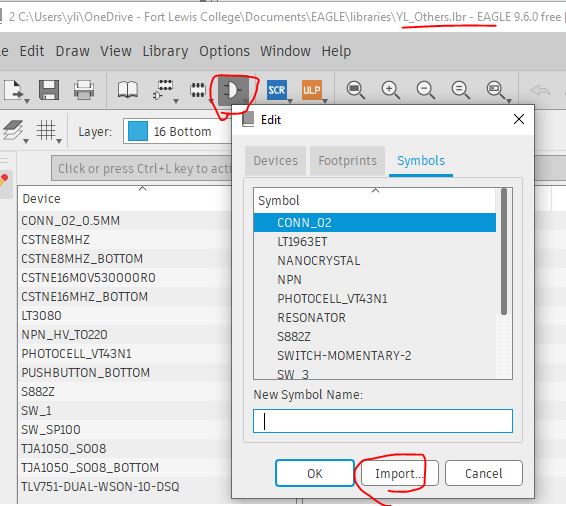Expand the grid icon dropdown arrow
The height and width of the screenshot is (506, 566).
coord(59,141)
